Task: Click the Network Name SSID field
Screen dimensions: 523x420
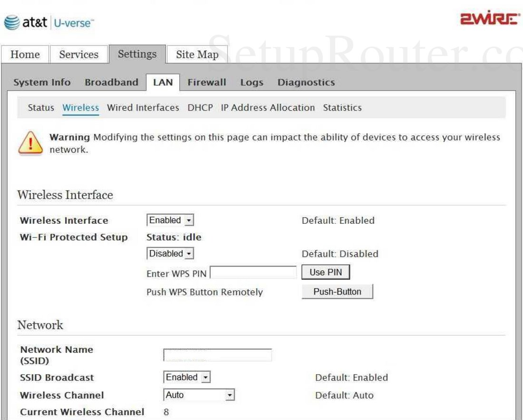Action: coord(216,354)
